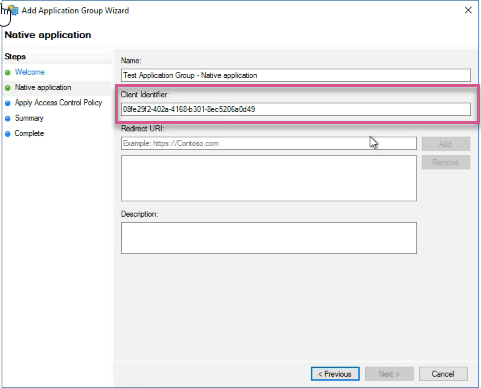Focus the Name text field

coord(296,75)
